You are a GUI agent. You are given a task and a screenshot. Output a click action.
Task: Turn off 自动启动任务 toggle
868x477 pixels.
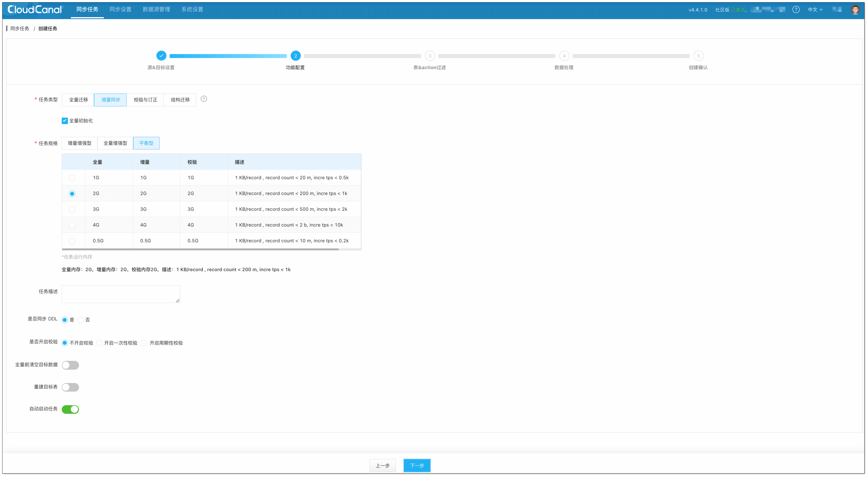point(70,409)
